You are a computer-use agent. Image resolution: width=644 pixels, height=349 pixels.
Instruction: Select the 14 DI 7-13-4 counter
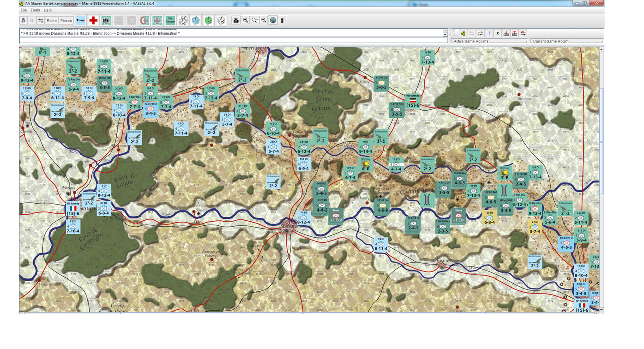[x=427, y=58]
